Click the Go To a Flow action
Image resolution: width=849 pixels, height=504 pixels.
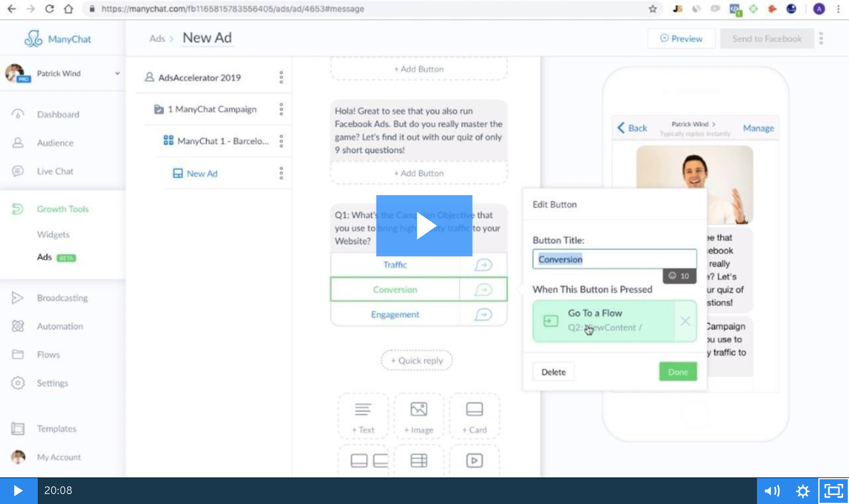604,321
